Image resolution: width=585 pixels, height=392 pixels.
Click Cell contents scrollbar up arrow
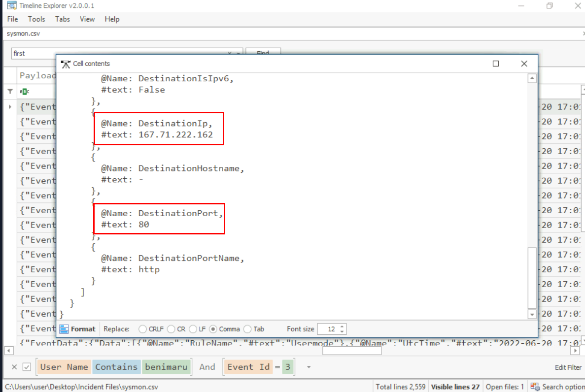coord(532,78)
